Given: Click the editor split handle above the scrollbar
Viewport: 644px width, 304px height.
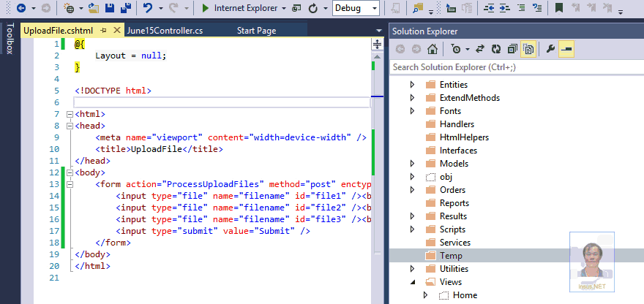Looking at the screenshot, I should (377, 45).
